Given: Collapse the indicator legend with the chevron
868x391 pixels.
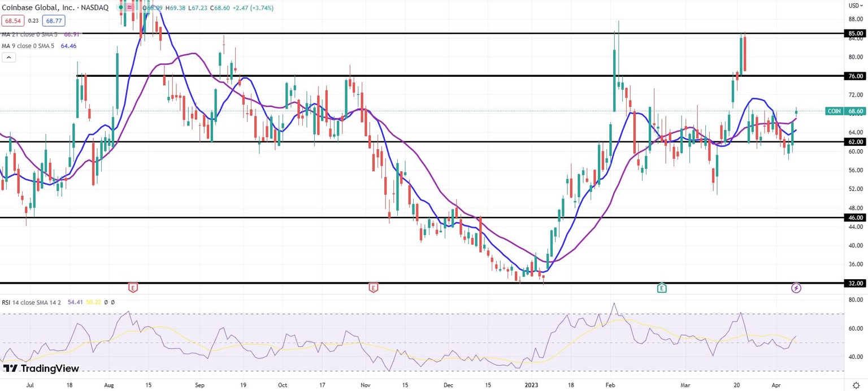Looking at the screenshot, I should tap(8, 58).
